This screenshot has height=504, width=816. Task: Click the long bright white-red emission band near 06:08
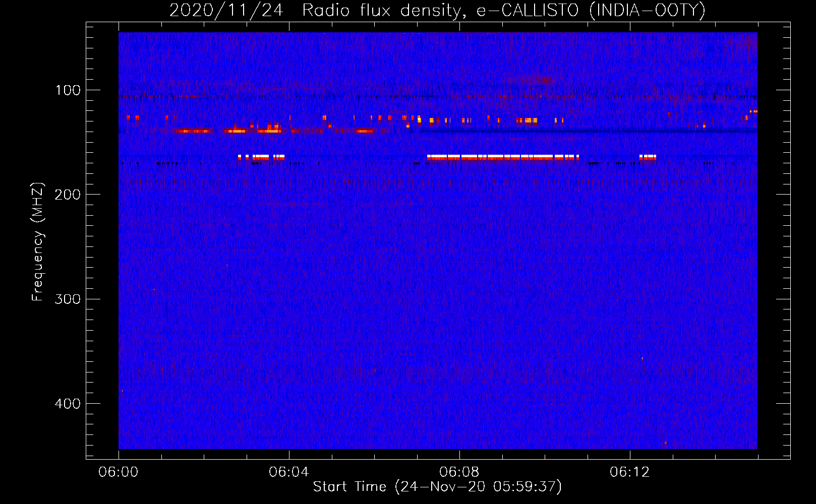click(503, 157)
